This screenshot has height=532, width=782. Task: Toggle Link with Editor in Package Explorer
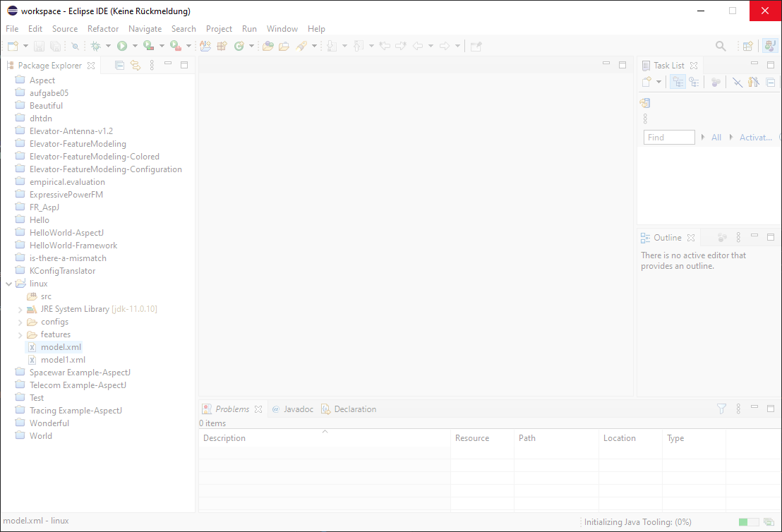136,64
